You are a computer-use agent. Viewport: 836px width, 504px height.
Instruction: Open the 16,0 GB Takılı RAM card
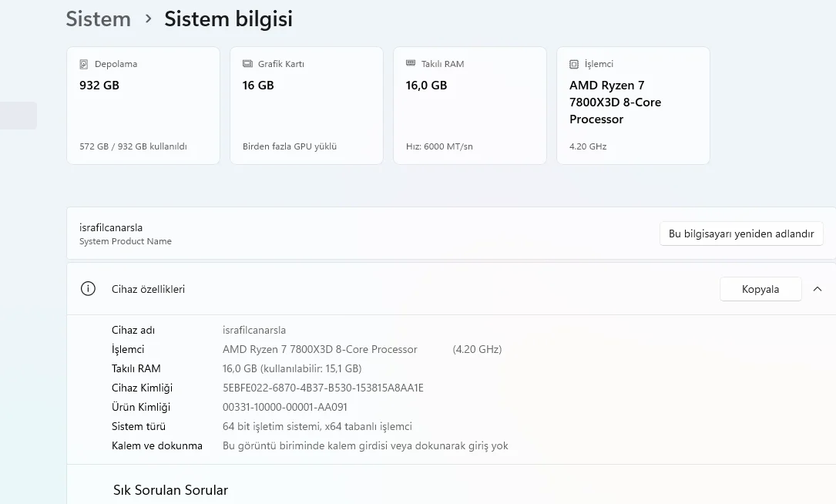470,106
